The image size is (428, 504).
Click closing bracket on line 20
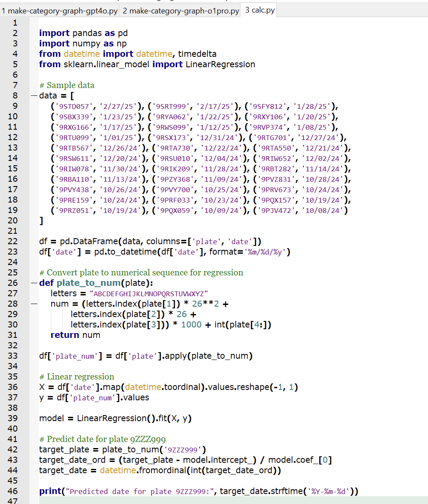[x=41, y=221]
